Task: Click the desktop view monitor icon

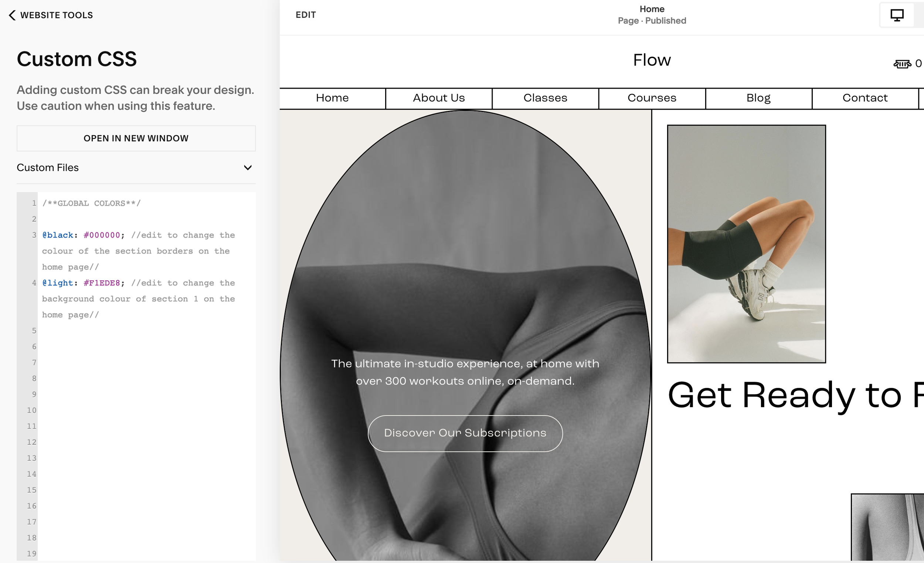Action: (x=897, y=15)
